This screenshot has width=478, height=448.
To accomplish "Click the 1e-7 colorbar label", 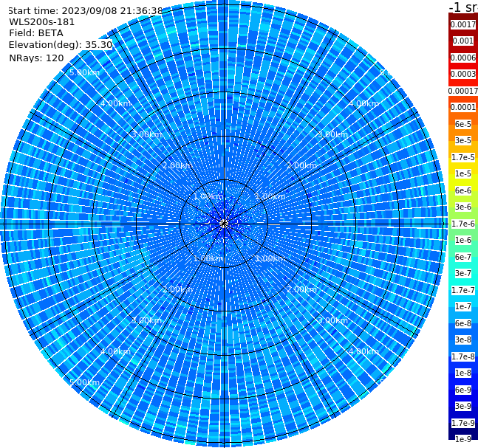I will [x=463, y=306].
